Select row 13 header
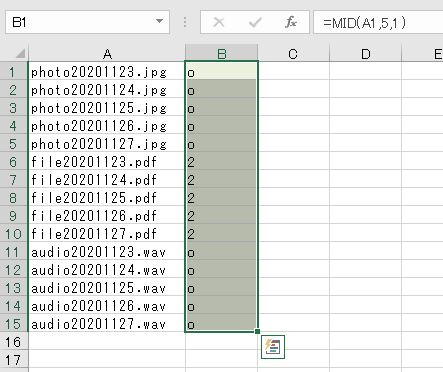 point(13,288)
